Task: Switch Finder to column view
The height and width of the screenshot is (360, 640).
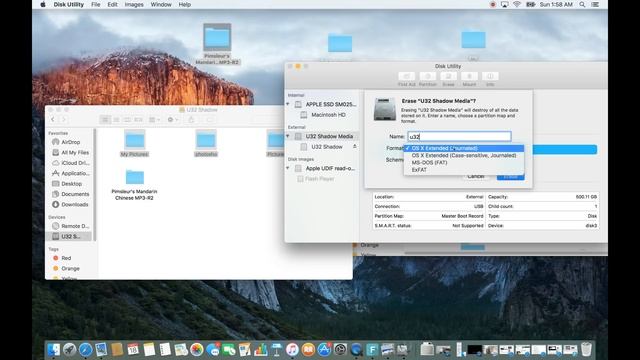Action: [127, 120]
